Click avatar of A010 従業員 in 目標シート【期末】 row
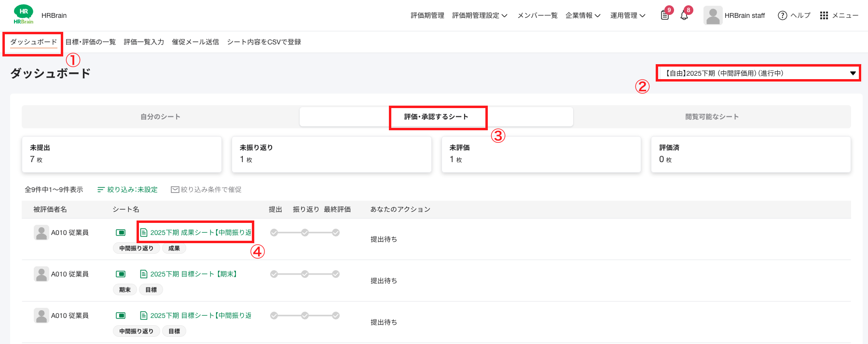The height and width of the screenshot is (344, 868). pyautogui.click(x=41, y=274)
